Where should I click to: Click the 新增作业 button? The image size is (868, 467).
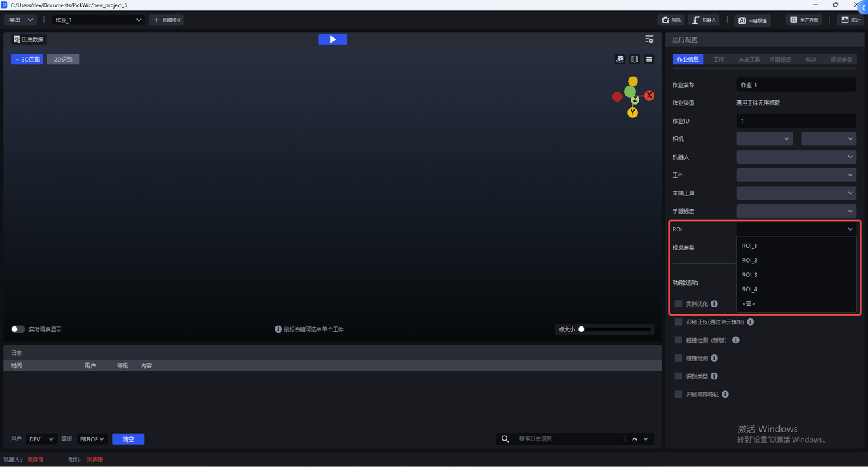click(167, 20)
